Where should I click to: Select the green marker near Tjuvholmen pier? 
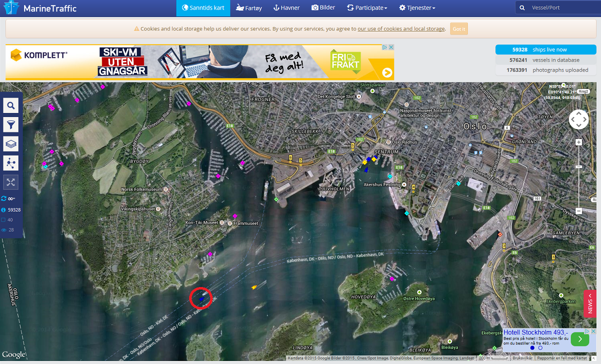(x=276, y=199)
